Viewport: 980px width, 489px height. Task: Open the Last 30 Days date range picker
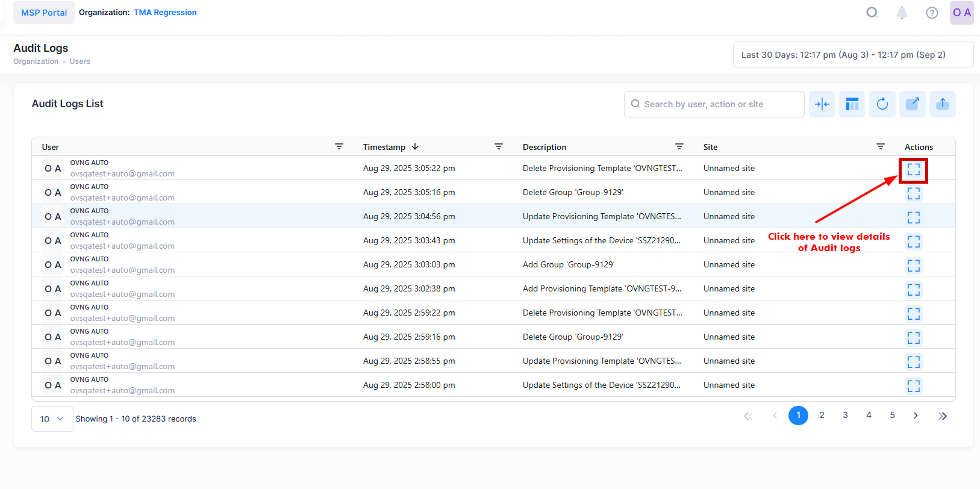click(x=852, y=55)
